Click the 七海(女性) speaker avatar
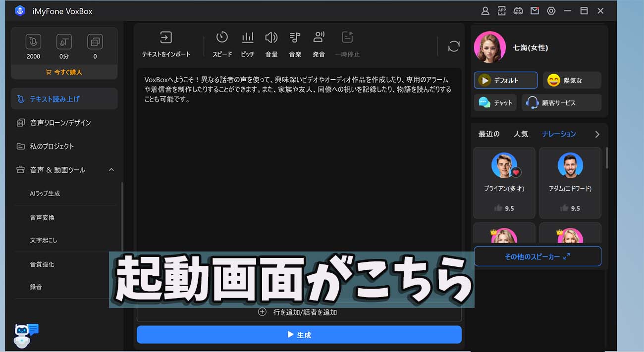This screenshot has height=352, width=644. pyautogui.click(x=490, y=48)
